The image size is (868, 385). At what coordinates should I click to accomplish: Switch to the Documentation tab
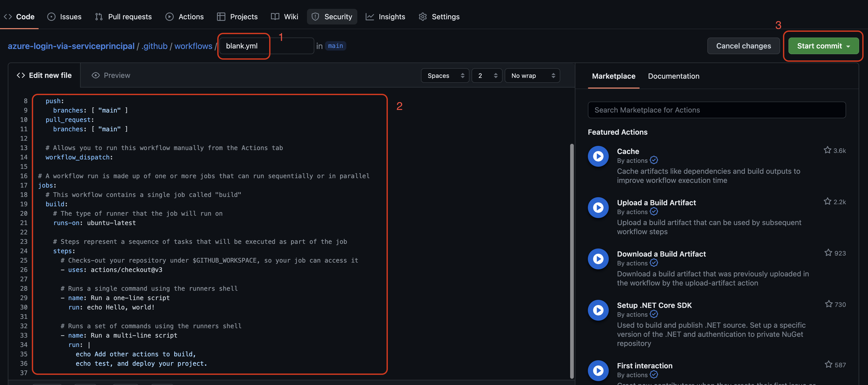(x=674, y=76)
